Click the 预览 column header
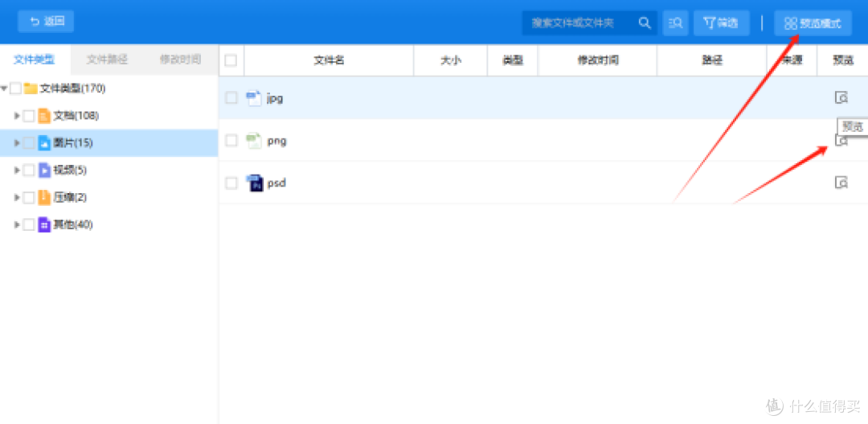 pos(843,60)
